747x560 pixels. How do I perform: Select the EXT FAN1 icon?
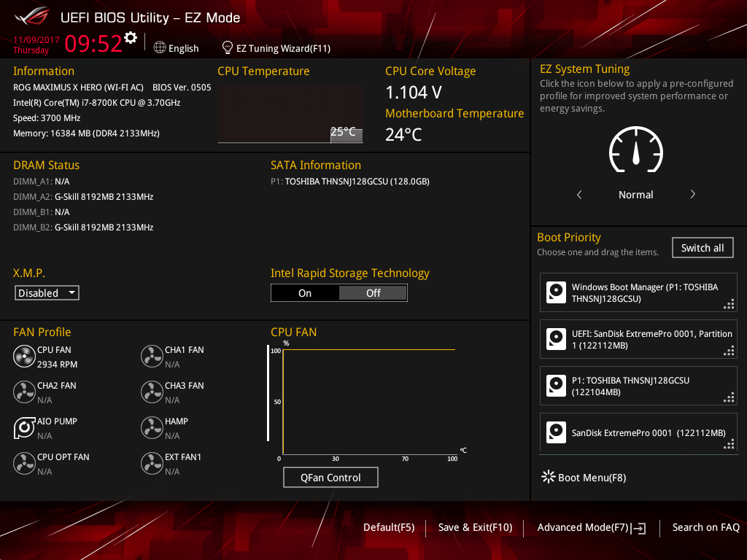click(152, 464)
